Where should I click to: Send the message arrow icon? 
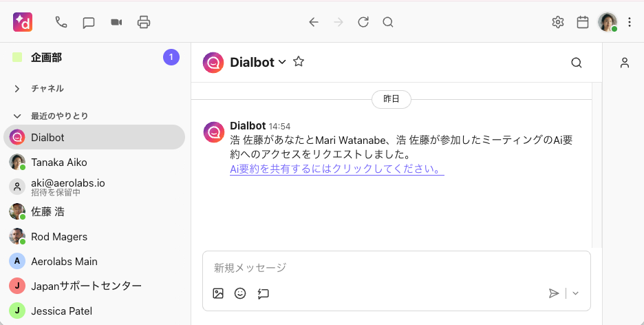554,293
